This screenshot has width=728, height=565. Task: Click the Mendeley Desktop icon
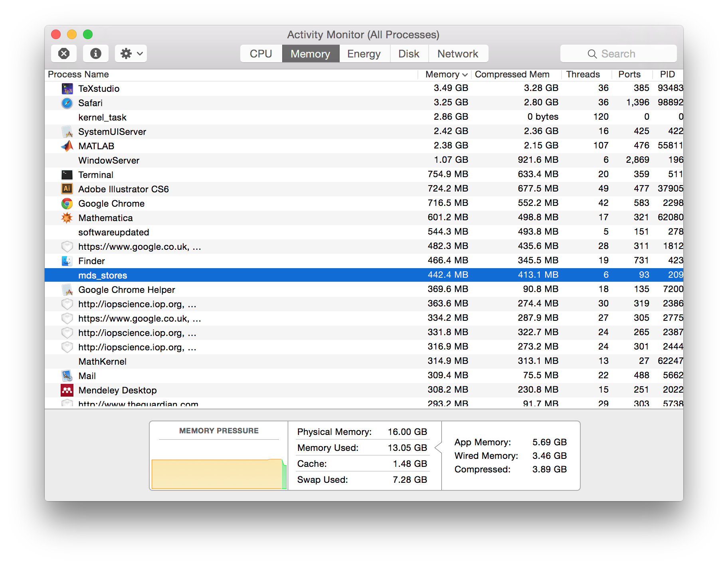[x=67, y=390]
